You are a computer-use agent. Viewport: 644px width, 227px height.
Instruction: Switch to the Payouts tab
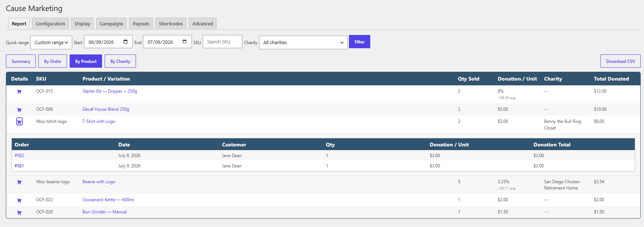click(141, 24)
